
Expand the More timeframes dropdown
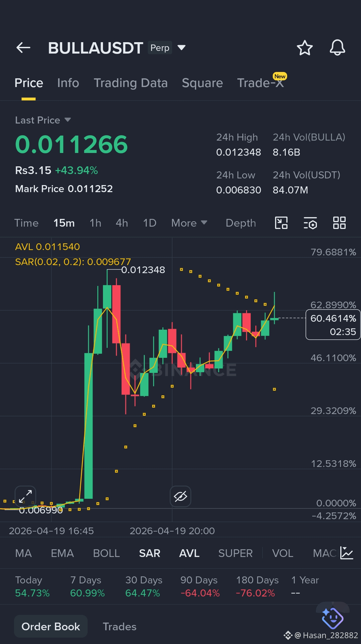[x=189, y=223]
